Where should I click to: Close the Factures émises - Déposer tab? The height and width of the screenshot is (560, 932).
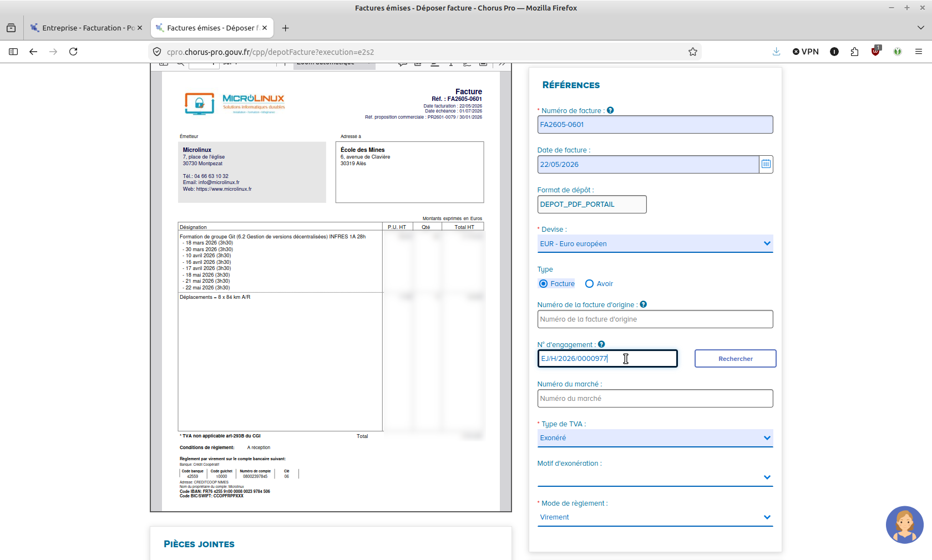[x=265, y=28]
